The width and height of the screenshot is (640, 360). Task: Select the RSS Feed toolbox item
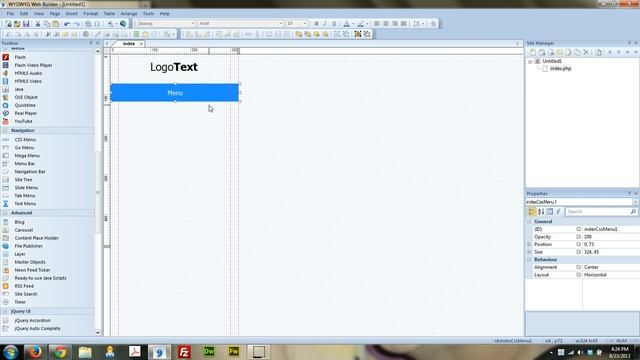24,286
